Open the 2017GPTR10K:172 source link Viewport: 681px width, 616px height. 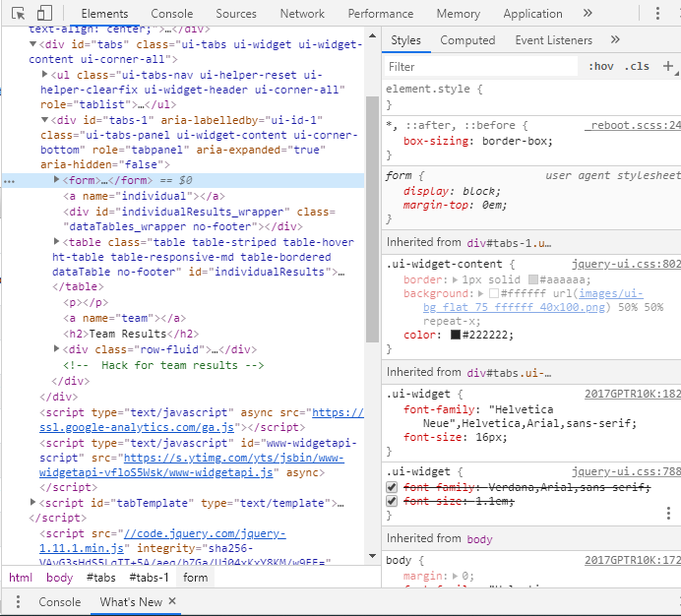(x=633, y=560)
